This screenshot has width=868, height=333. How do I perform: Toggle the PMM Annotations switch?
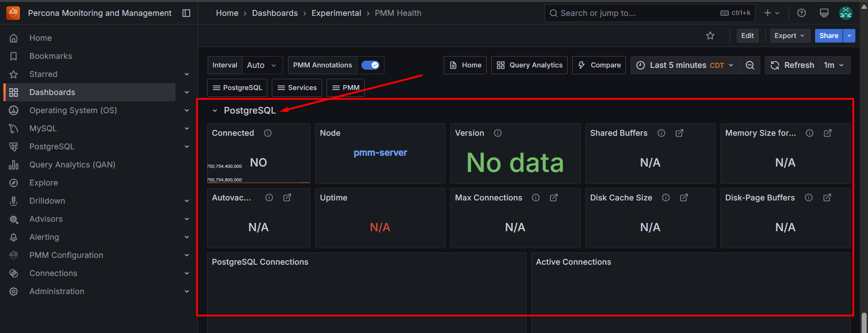(x=370, y=65)
